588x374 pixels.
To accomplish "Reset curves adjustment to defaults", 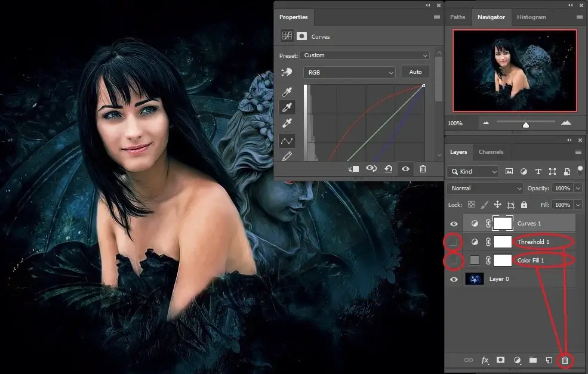I will (388, 169).
